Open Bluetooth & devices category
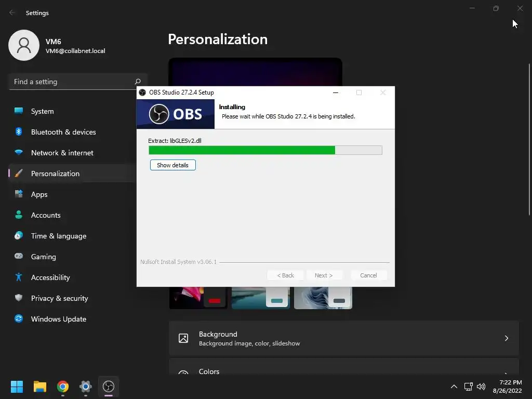 coord(72,131)
